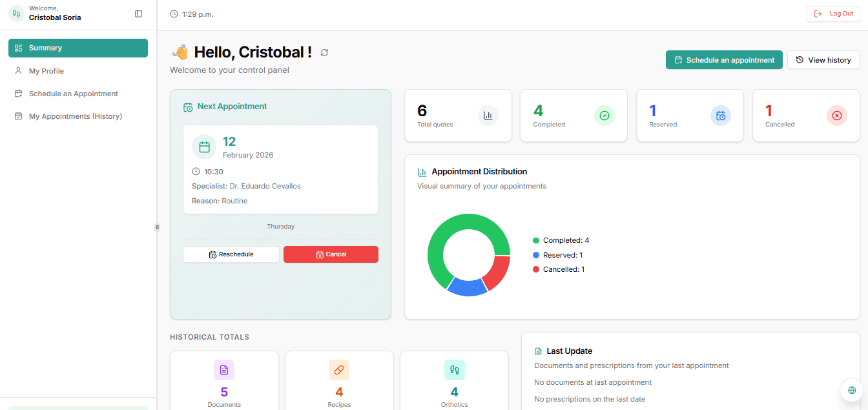Click the calendar icon in Next Appointment card

[x=203, y=147]
